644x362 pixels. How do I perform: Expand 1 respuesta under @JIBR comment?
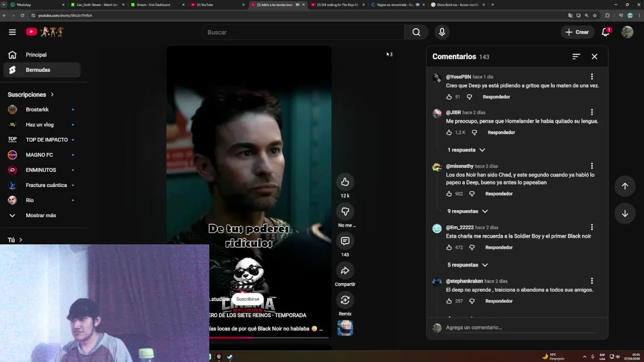tap(466, 150)
